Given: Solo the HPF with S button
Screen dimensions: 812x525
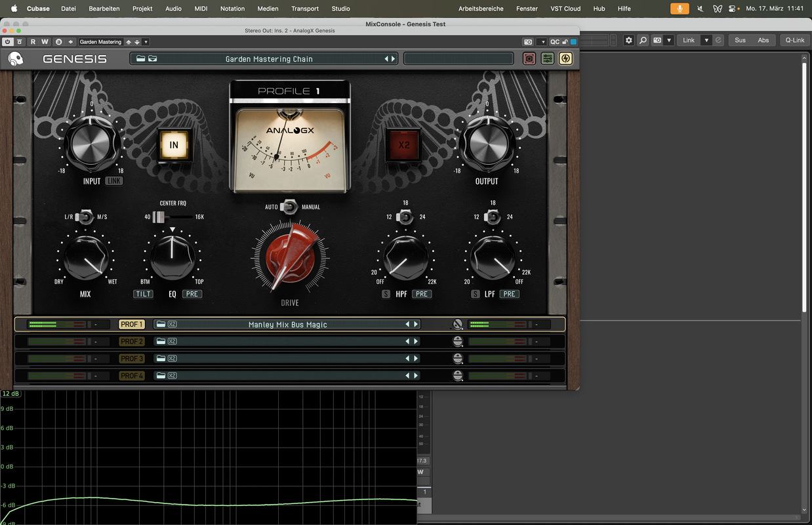Looking at the screenshot, I should pos(386,294).
